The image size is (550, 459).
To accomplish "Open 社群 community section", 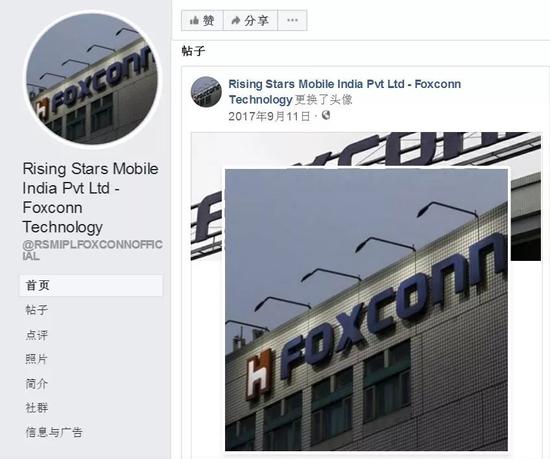I will [x=36, y=408].
